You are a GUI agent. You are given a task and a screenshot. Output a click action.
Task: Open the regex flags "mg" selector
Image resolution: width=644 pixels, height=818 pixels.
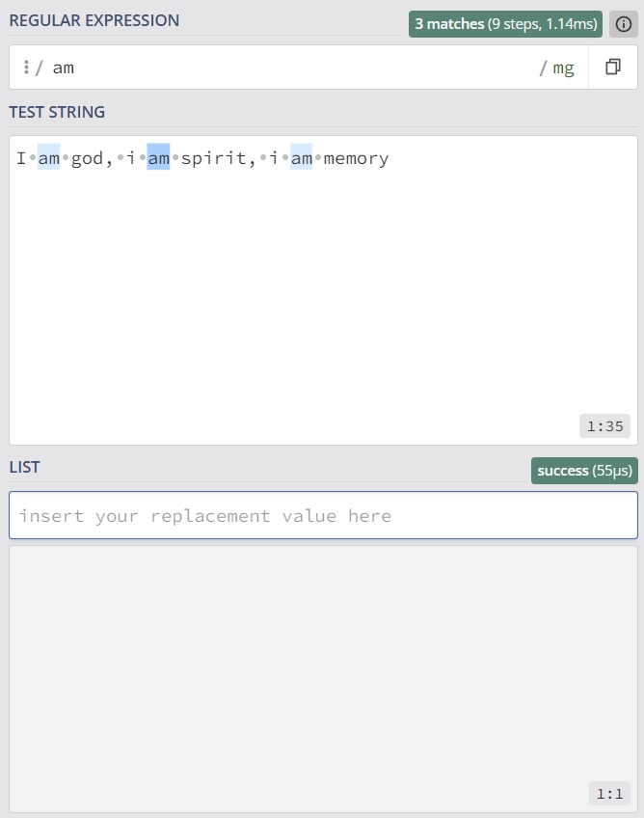tap(563, 68)
